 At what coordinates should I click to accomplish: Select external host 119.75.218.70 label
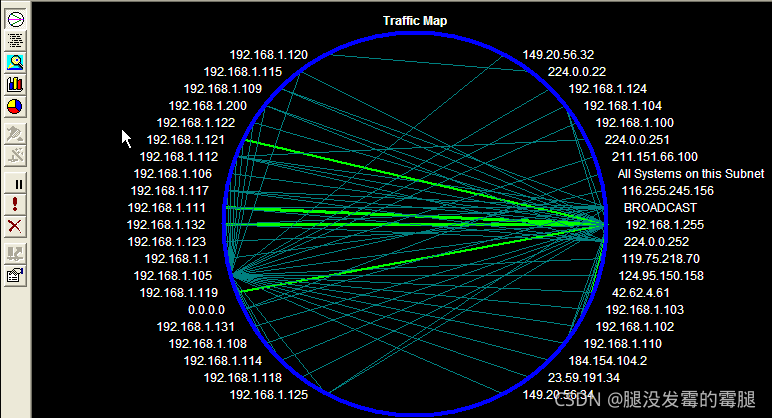(661, 258)
